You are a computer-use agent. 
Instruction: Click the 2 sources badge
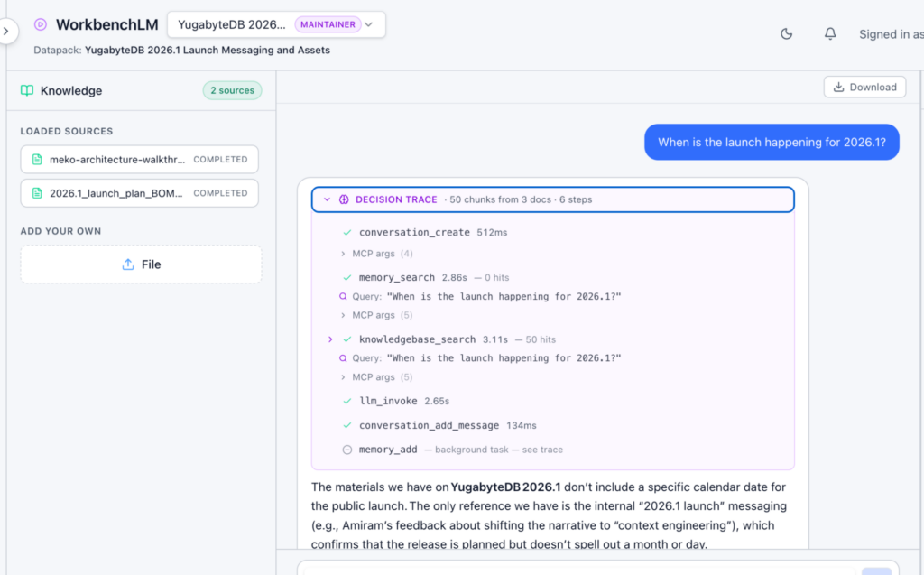click(x=232, y=90)
